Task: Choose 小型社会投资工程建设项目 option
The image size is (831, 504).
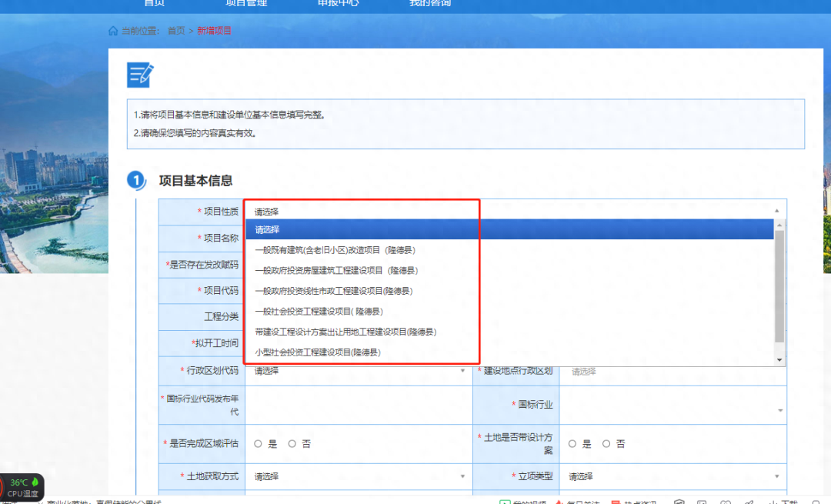Action: (x=317, y=352)
